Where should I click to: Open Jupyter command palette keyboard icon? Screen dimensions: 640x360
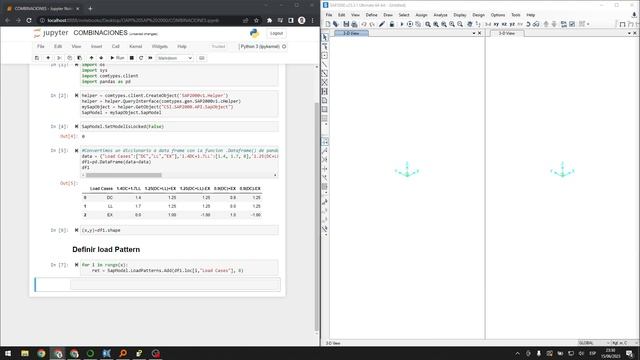point(202,58)
